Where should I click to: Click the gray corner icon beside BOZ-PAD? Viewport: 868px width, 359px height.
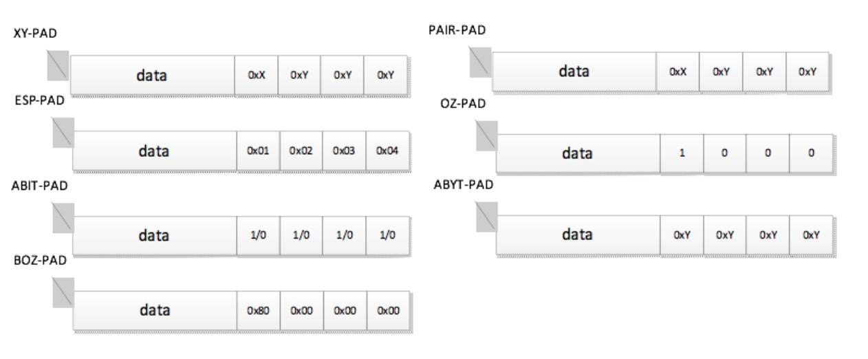pyautogui.click(x=63, y=293)
